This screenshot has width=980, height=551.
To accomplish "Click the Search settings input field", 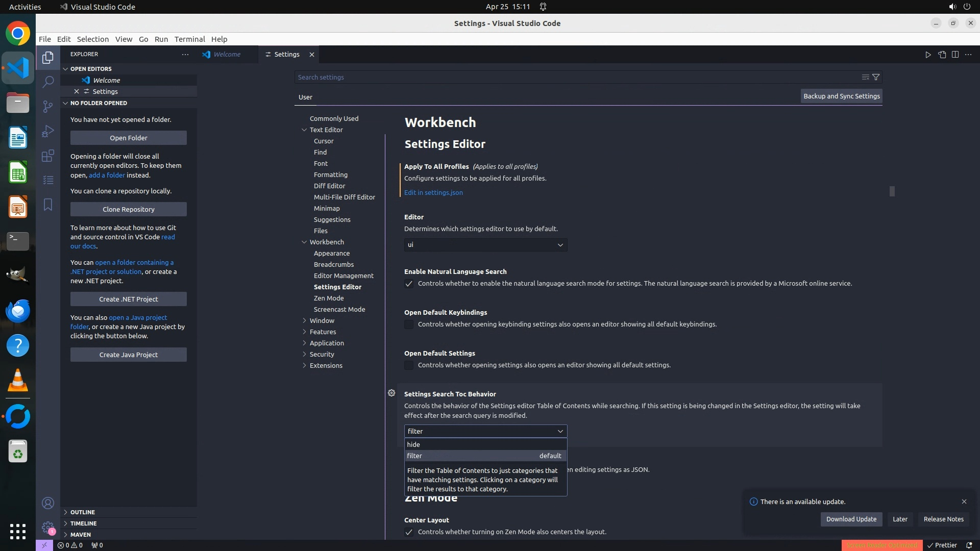I will coord(577,77).
